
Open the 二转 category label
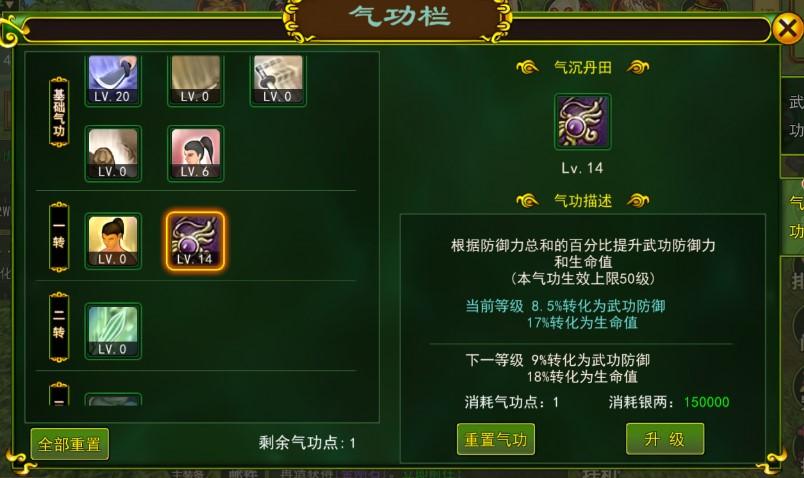pyautogui.click(x=59, y=327)
